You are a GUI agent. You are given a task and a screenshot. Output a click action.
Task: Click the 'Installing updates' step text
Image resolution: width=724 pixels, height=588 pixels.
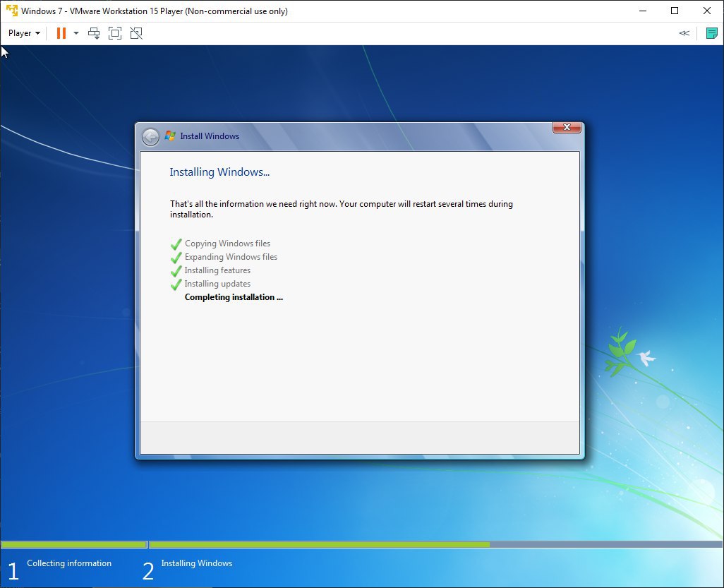coord(217,284)
